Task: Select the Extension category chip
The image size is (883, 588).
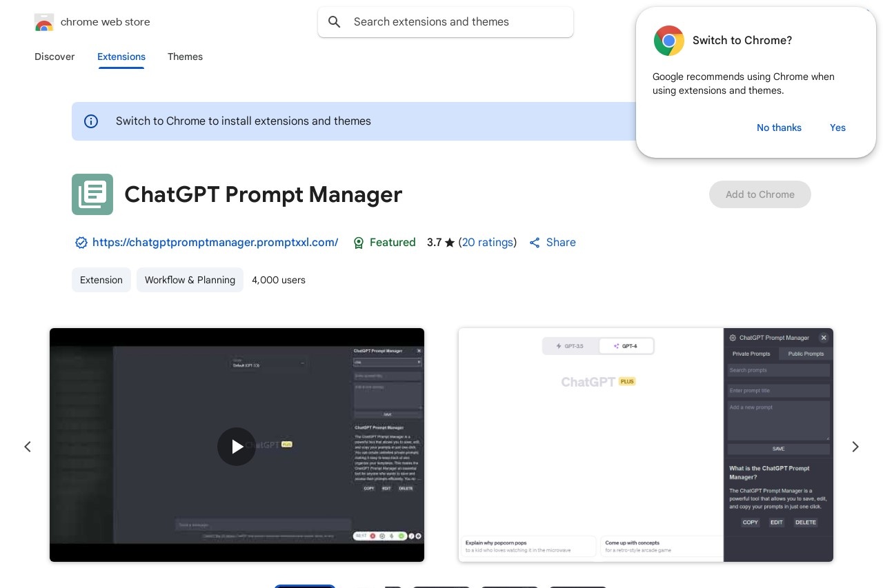Action: click(x=101, y=280)
